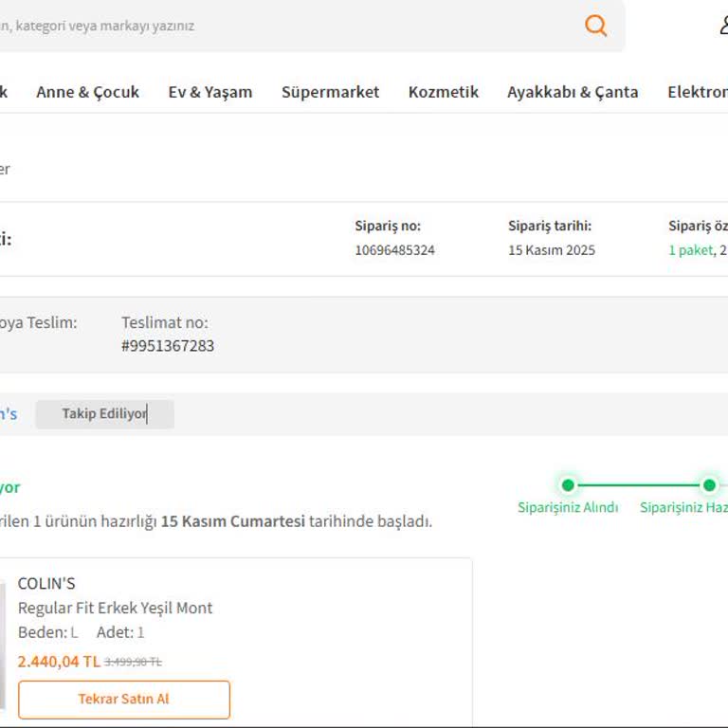
Task: Click the second green order progress dot
Action: click(708, 485)
